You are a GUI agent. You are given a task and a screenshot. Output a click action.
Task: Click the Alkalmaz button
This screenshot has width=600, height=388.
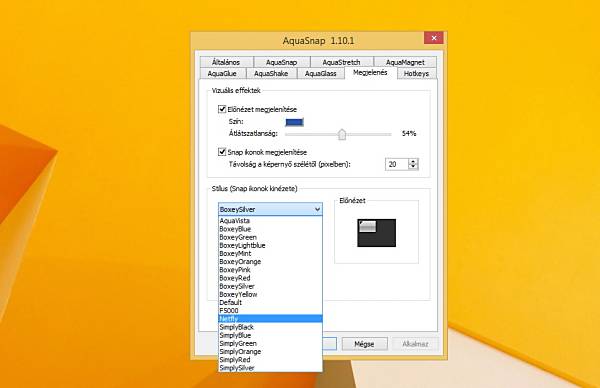[x=415, y=344]
